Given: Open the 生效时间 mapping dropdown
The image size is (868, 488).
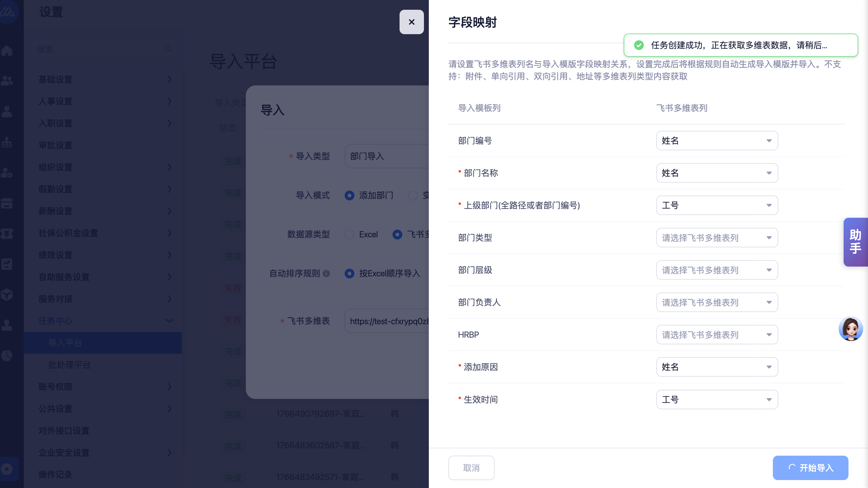Looking at the screenshot, I should pyautogui.click(x=717, y=400).
